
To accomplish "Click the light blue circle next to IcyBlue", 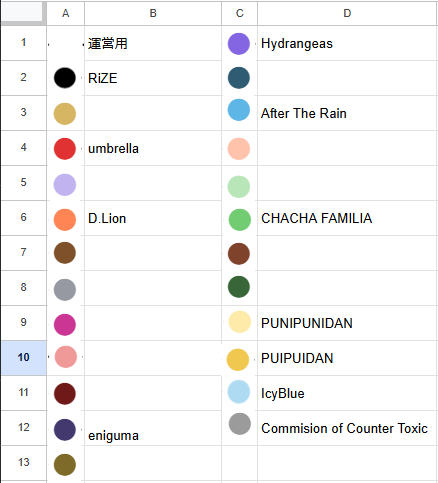I will point(239,392).
